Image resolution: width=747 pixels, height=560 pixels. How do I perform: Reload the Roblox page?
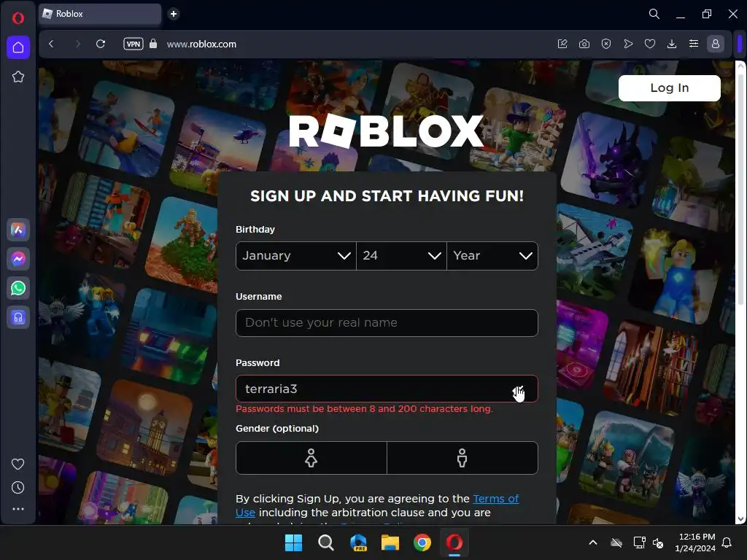101,44
